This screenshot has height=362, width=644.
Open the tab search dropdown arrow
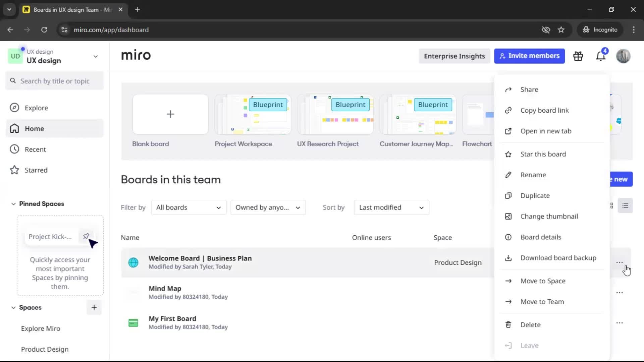pos(9,10)
